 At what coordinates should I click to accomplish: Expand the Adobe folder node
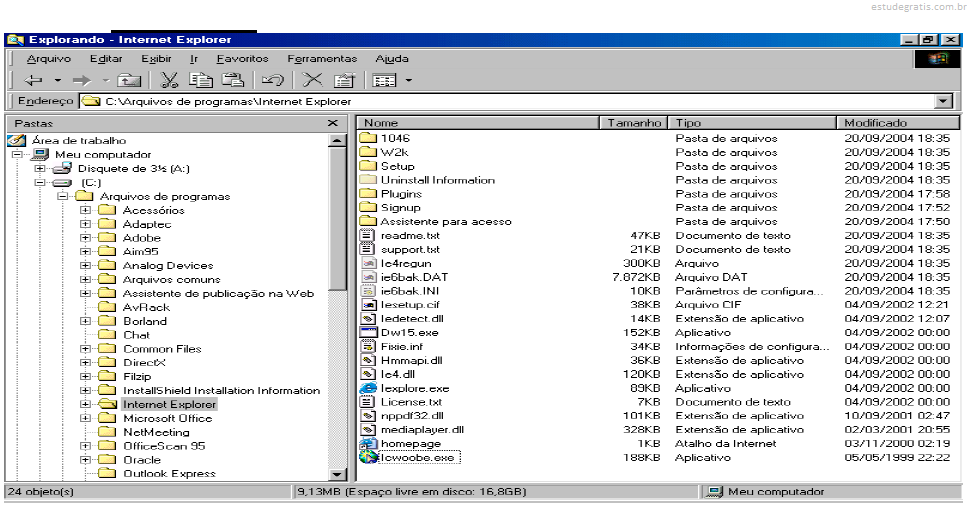coord(86,238)
